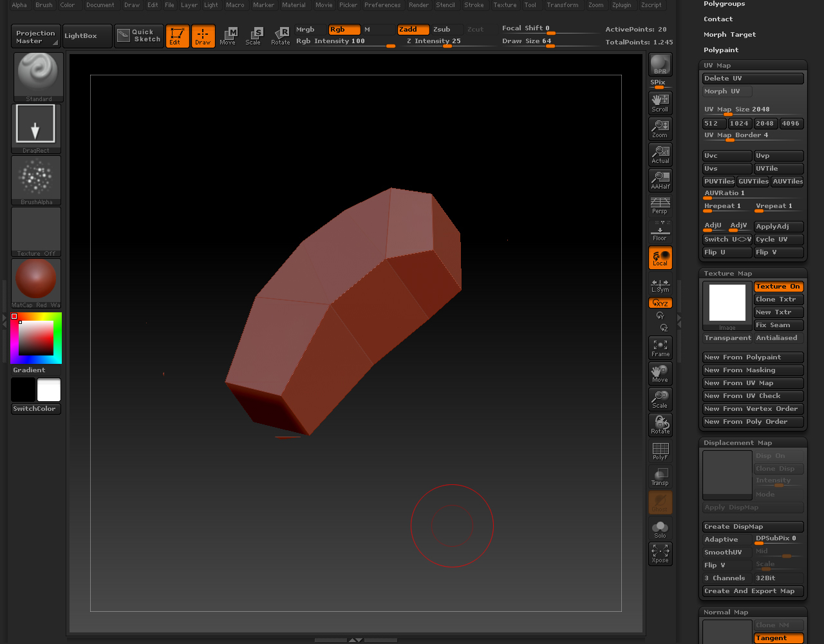This screenshot has width=824, height=644.
Task: Select the Frame view icon
Action: (660, 348)
